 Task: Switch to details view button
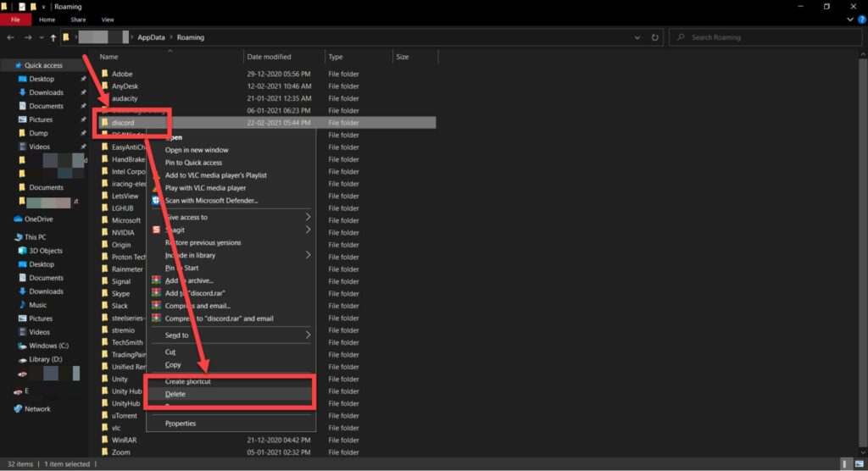[845, 464]
